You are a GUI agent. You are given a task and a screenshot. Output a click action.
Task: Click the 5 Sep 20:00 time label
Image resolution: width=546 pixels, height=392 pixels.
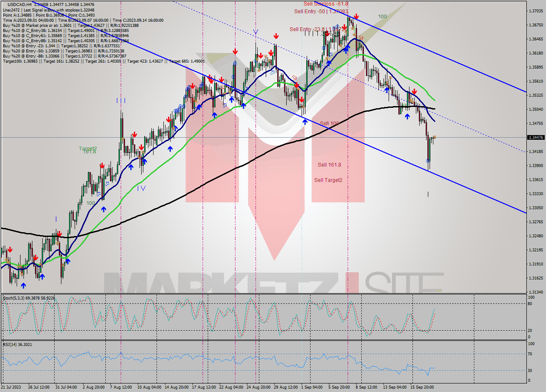(x=339, y=387)
